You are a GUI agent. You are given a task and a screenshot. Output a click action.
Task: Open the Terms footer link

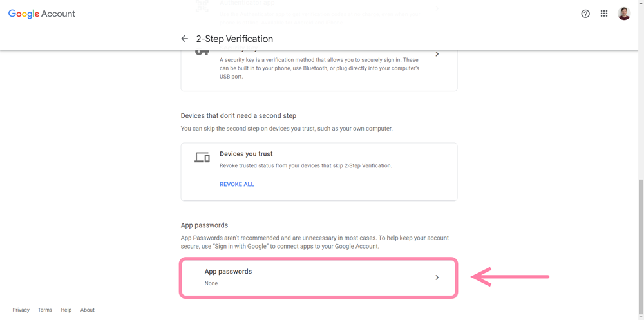point(45,310)
